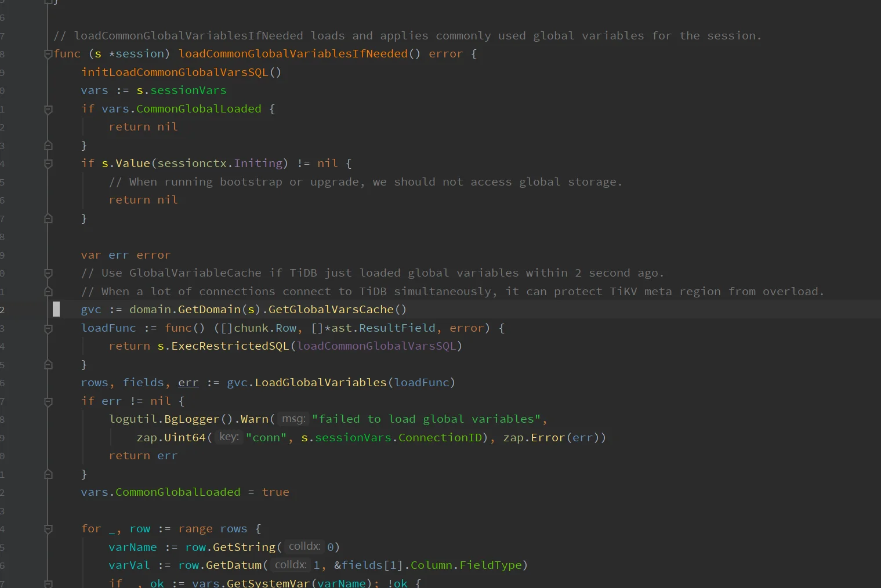Collapse the loadCommonGlobalVariablesIfNeeded function fold
881x588 pixels.
pos(48,55)
